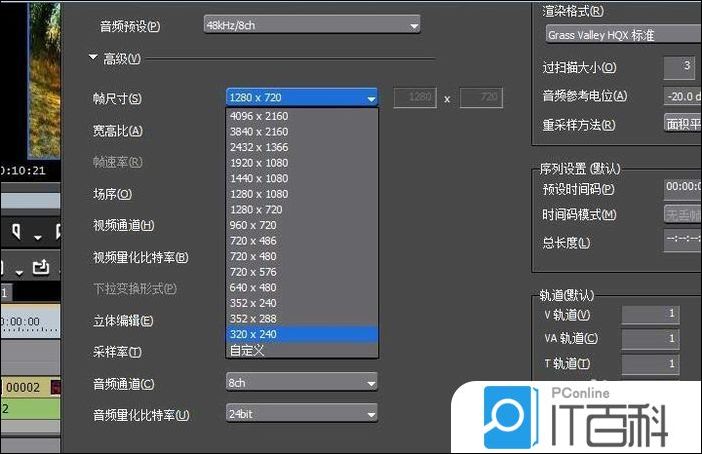Select 720 x 480 frame size
Viewport: 702px width, 454px height.
(x=302, y=256)
